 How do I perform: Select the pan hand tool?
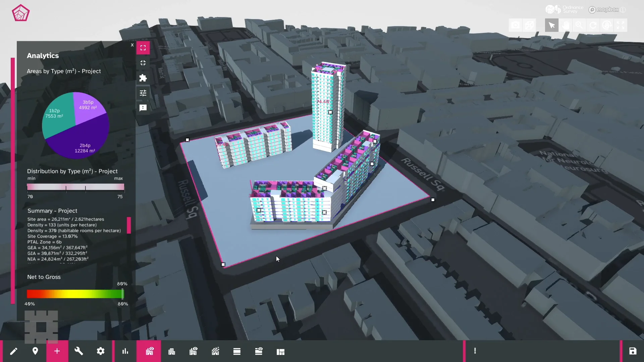click(566, 25)
